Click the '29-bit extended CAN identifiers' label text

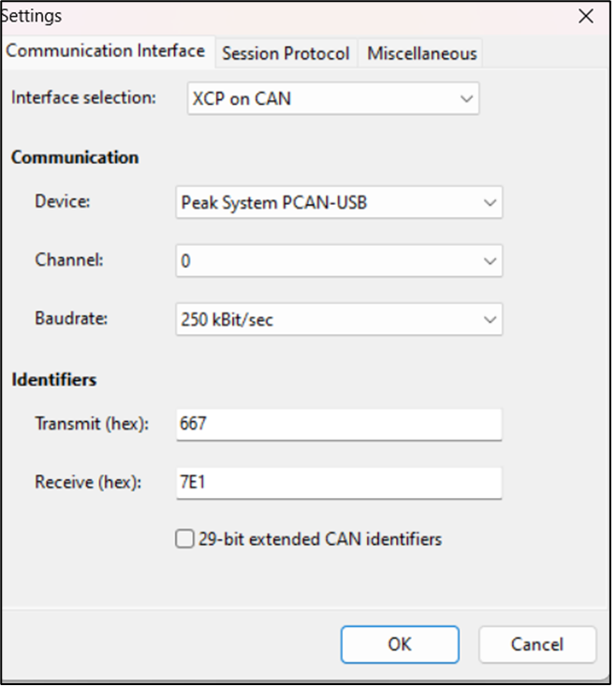tap(319, 539)
